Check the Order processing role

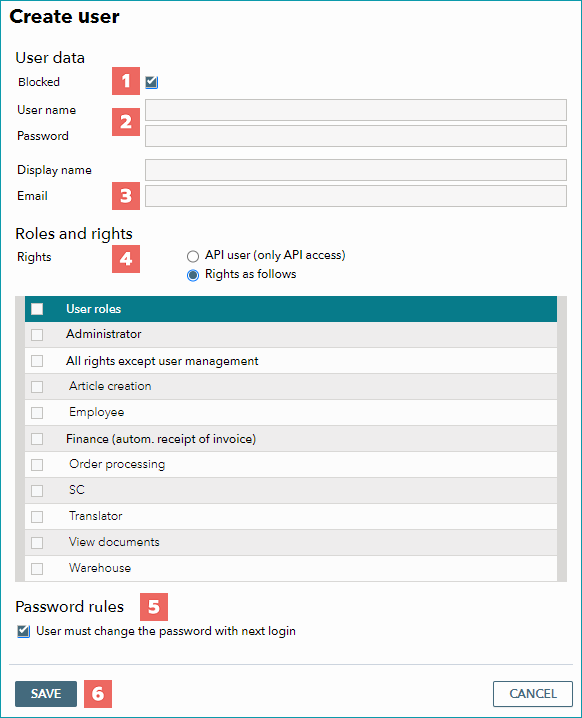[x=37, y=465]
